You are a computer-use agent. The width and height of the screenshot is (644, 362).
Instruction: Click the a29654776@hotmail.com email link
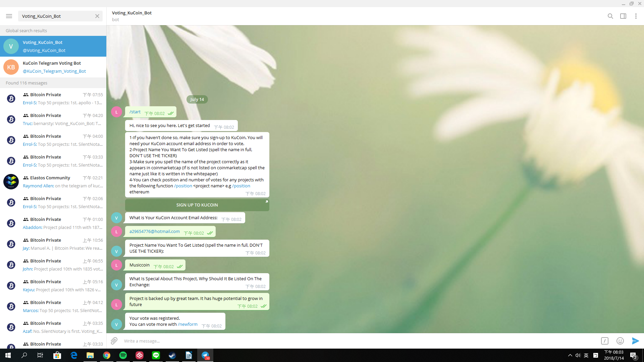[x=155, y=232]
